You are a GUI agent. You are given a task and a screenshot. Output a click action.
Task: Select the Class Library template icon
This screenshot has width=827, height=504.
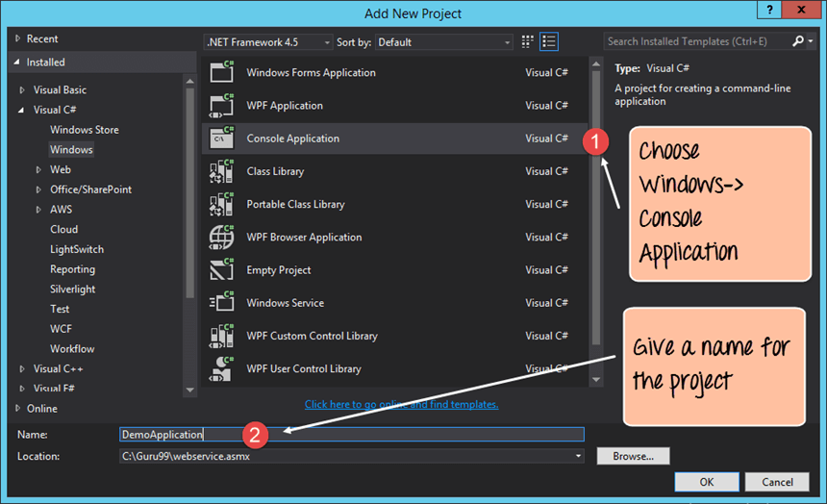tap(221, 171)
